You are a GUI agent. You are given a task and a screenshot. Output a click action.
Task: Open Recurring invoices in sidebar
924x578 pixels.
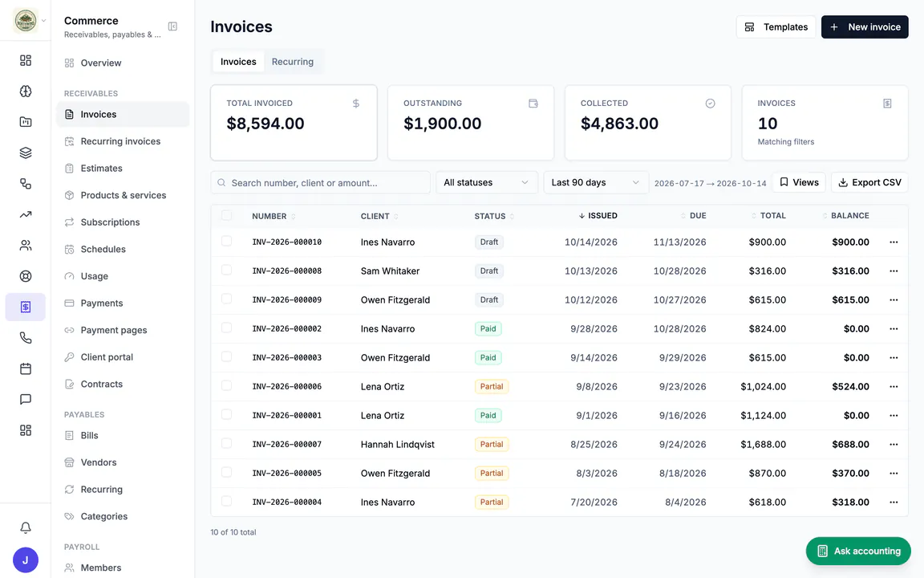pyautogui.click(x=123, y=141)
